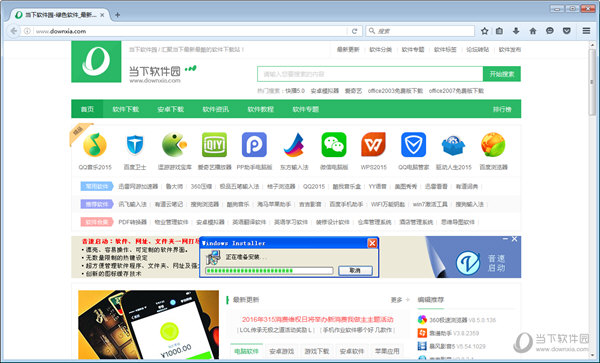Image resolution: width=600 pixels, height=363 pixels.
Task: Open the 安卓下载 navigation item
Action: (171, 109)
